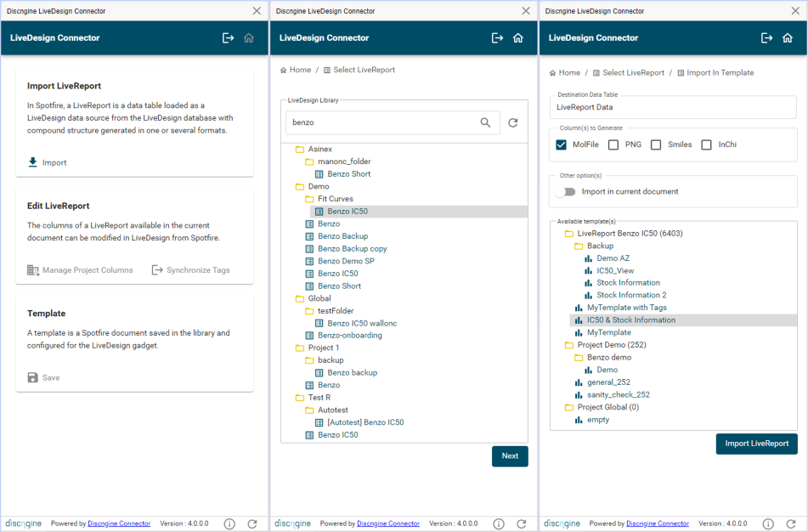Click the table icon beside Benzo-onboarding
Screen dimensions: 808x532
click(310, 336)
